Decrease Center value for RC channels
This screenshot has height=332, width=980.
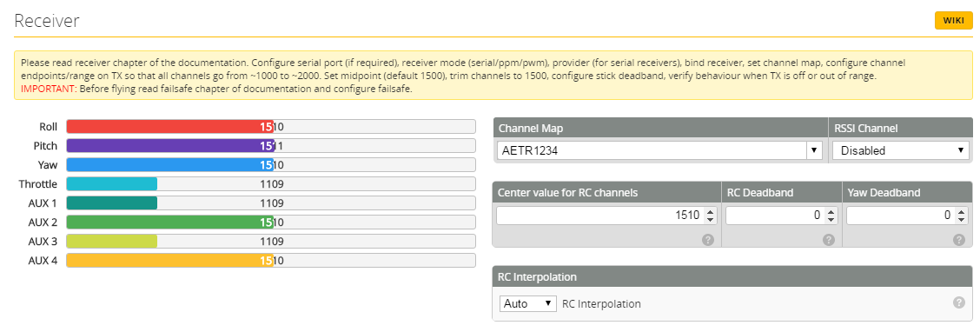point(710,220)
